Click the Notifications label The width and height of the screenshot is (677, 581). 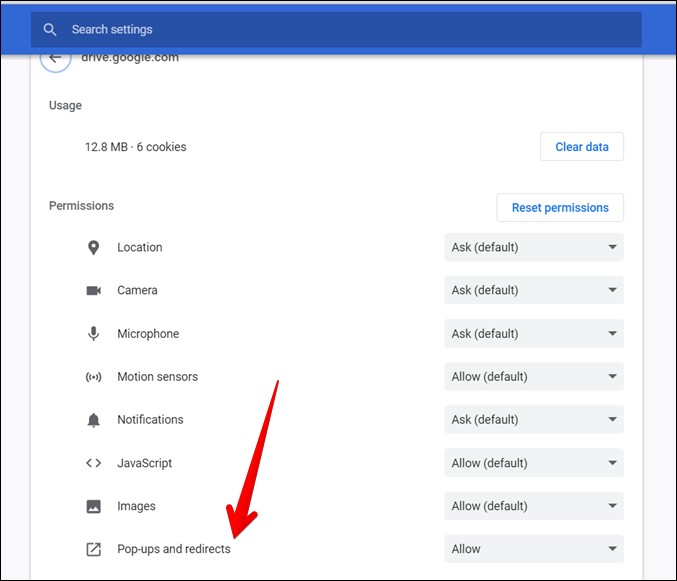[x=150, y=420]
